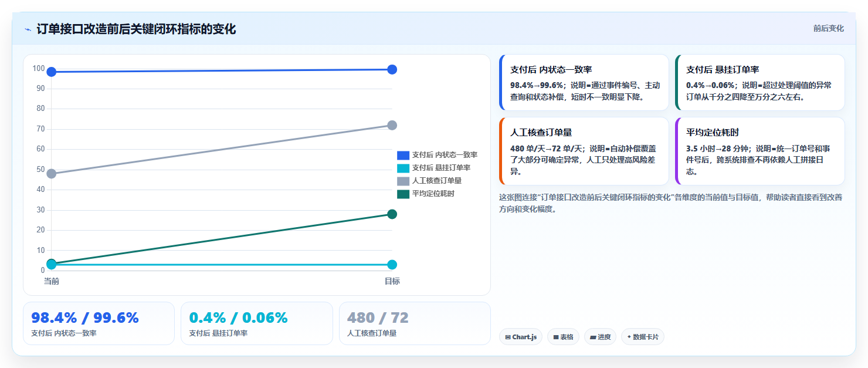Open the 人工核查订单量 info card heading
The height and width of the screenshot is (368, 868).
[x=541, y=133]
